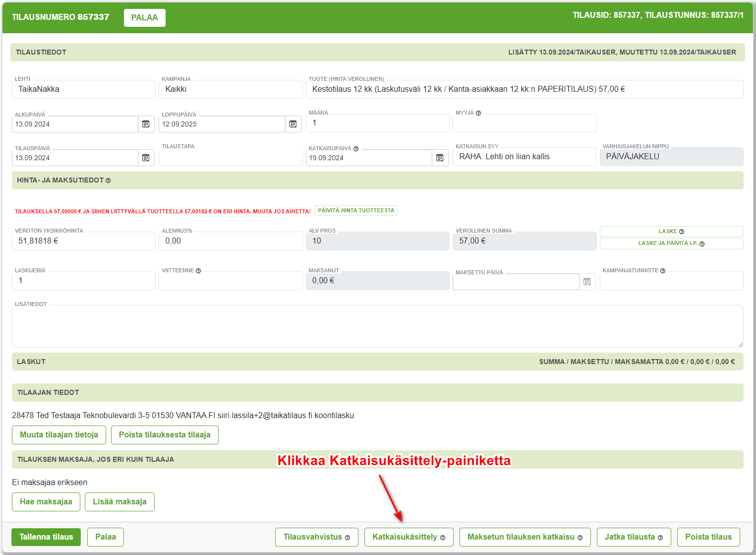The image size is (756, 555).
Task: Click Laske ja päivitä LP. button
Action: point(671,244)
